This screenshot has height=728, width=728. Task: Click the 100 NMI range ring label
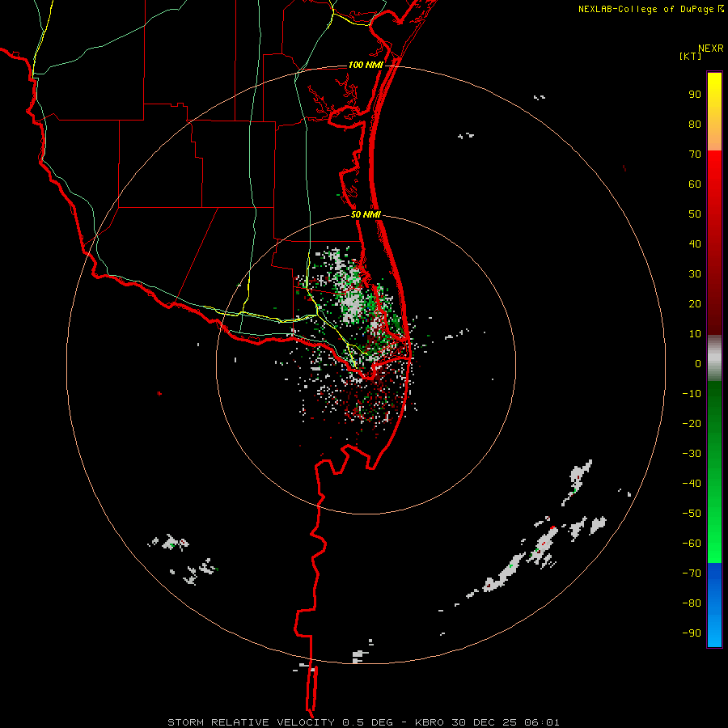coord(366,65)
